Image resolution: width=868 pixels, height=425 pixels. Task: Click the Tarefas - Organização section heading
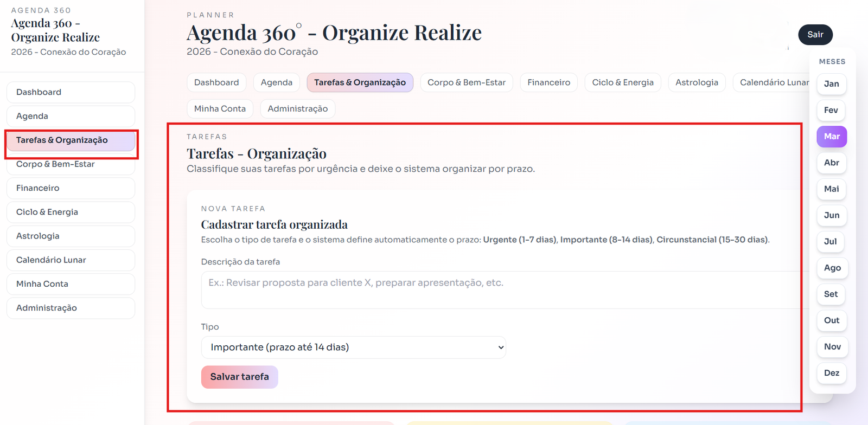pos(257,154)
